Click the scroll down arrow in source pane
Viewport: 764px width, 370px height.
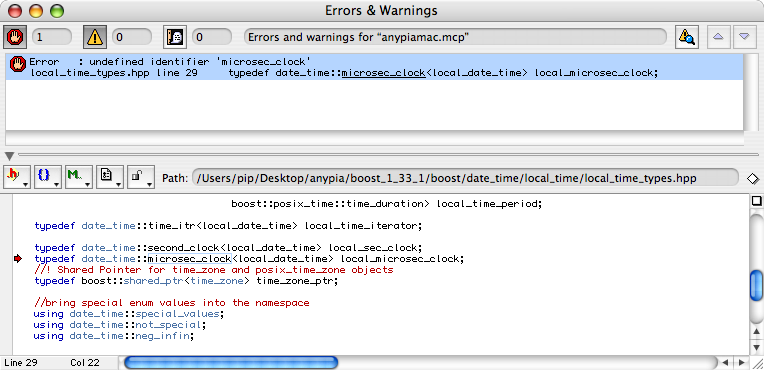pyautogui.click(x=756, y=348)
